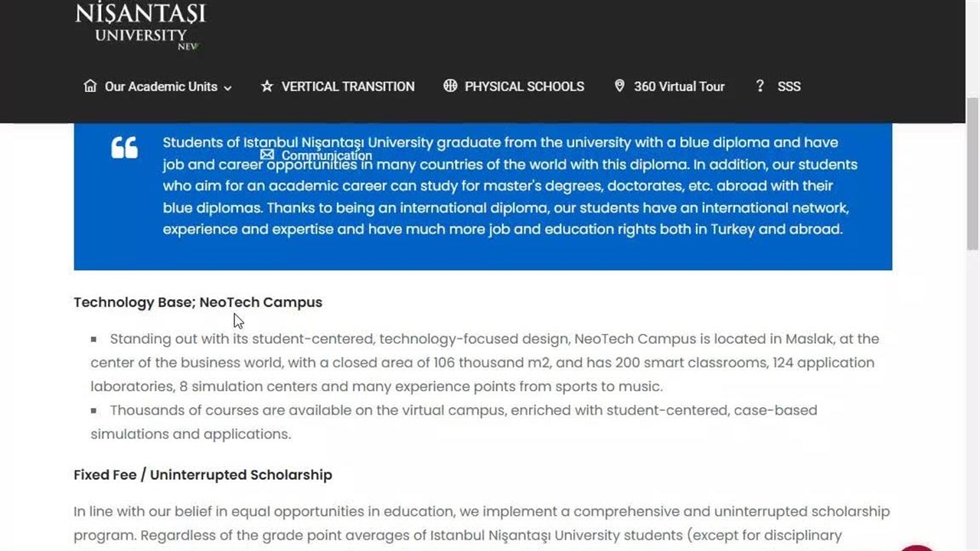Screen dimensions: 980x551
Task: Click the Fixed Fee / Uninterrupted Scholarship heading
Action: [203, 474]
